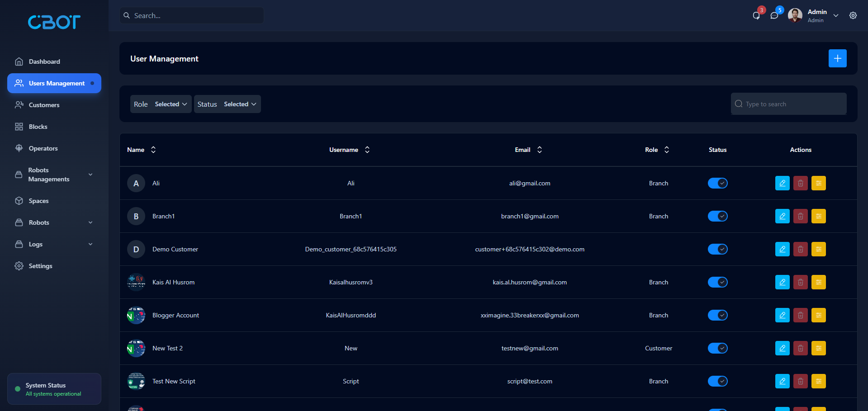Viewport: 868px width, 411px height.
Task: Select Customers in the sidebar
Action: point(44,105)
